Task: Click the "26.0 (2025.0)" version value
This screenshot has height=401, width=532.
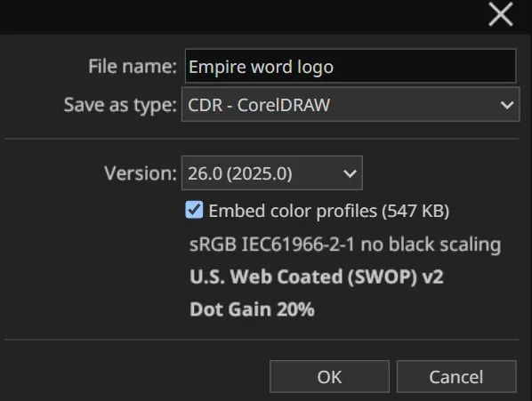Action: (x=240, y=173)
